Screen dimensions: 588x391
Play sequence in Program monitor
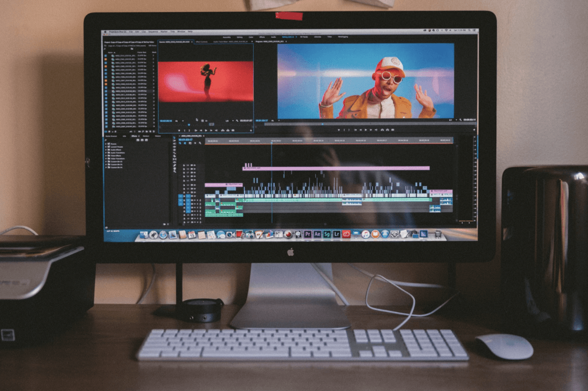pos(365,130)
